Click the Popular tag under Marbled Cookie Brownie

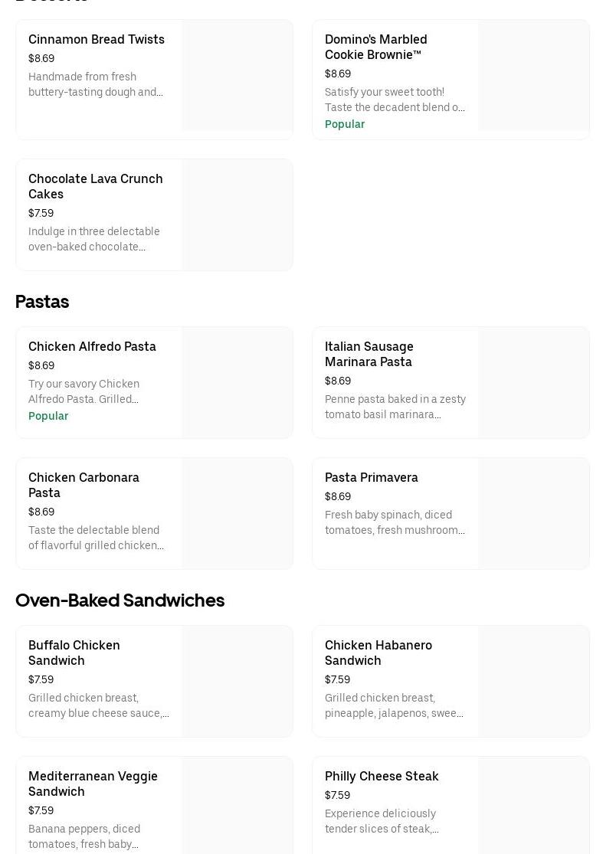345,124
